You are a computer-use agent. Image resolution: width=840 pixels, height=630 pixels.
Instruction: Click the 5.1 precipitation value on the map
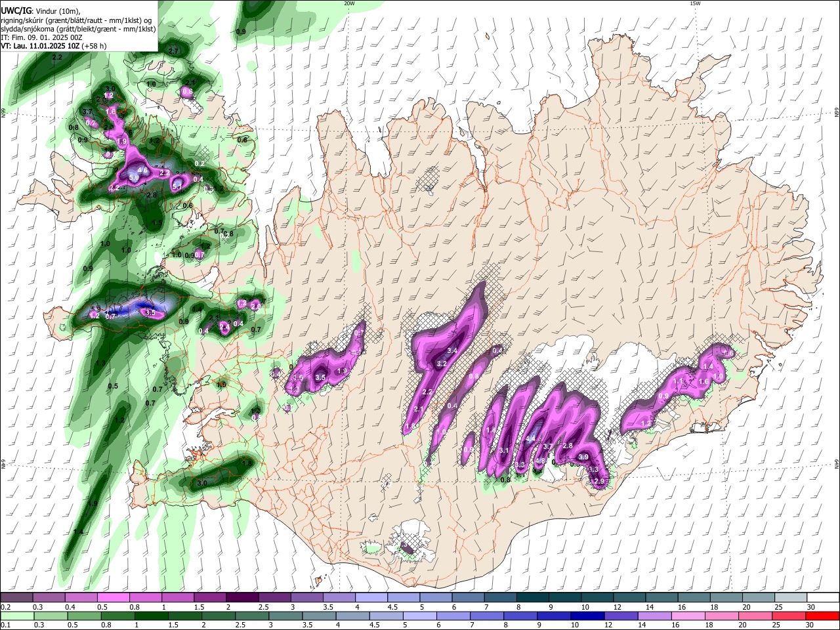(x=177, y=187)
